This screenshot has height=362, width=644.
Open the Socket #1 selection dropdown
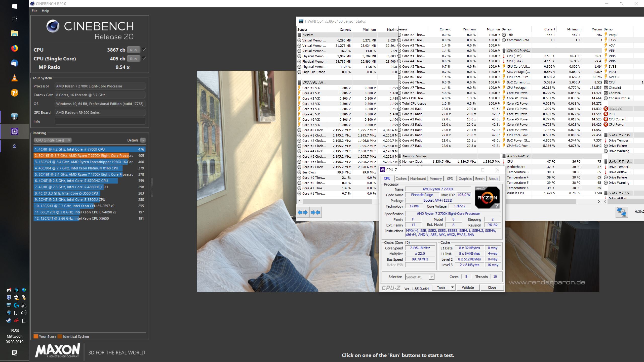click(420, 277)
